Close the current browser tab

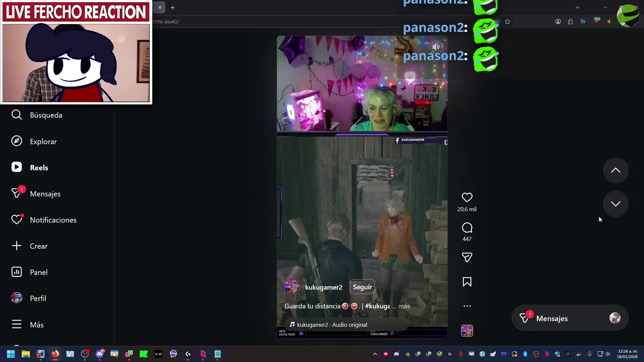(x=160, y=8)
